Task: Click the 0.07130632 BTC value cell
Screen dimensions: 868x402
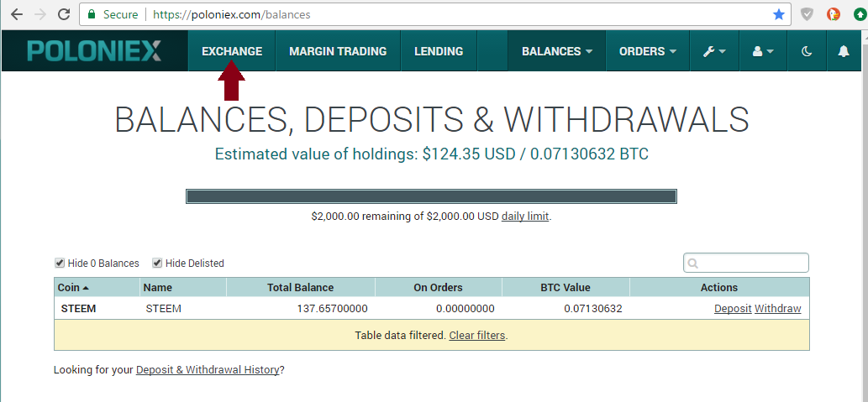Action: point(593,309)
